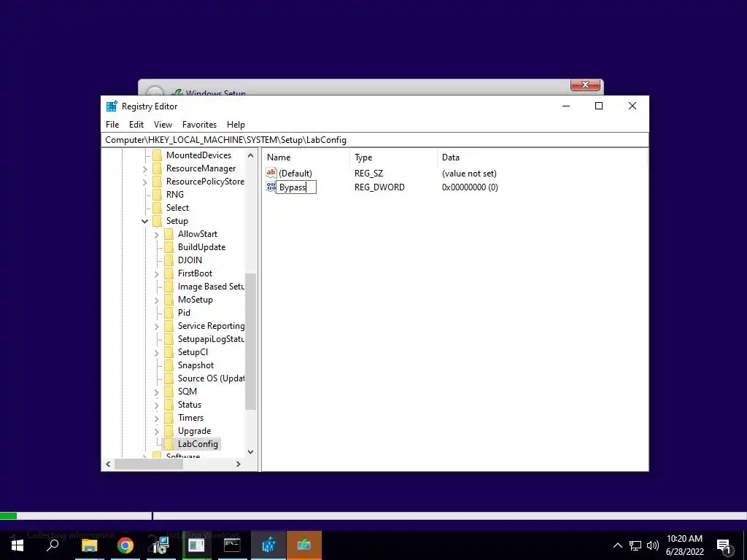The image size is (747, 560).
Task: Select the Image Based Setup key
Action: pos(211,287)
